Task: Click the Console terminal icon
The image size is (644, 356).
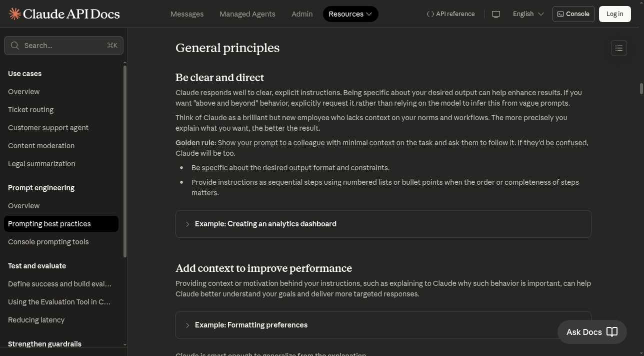Action: coord(560,14)
